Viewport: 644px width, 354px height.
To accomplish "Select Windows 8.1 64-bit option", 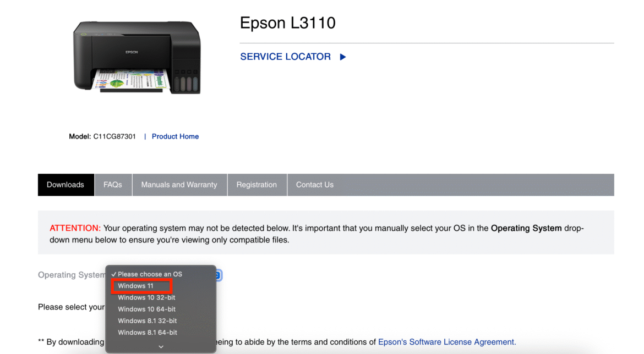I will [146, 332].
